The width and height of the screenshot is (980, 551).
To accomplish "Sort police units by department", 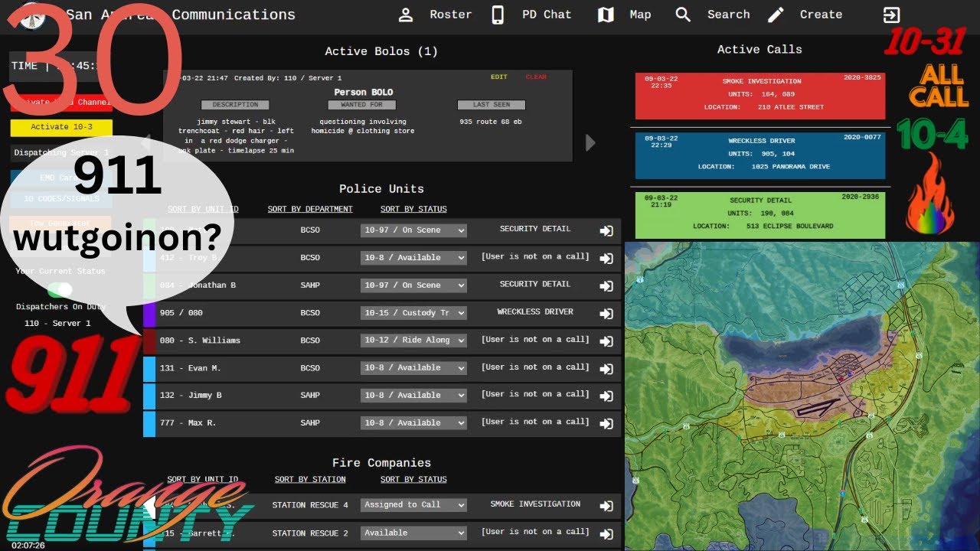I will [310, 209].
